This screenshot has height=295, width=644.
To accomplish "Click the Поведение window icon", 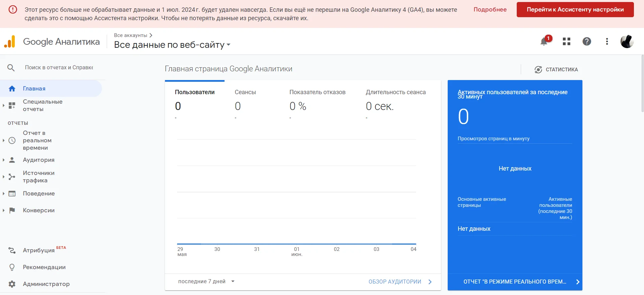I will 12,193.
